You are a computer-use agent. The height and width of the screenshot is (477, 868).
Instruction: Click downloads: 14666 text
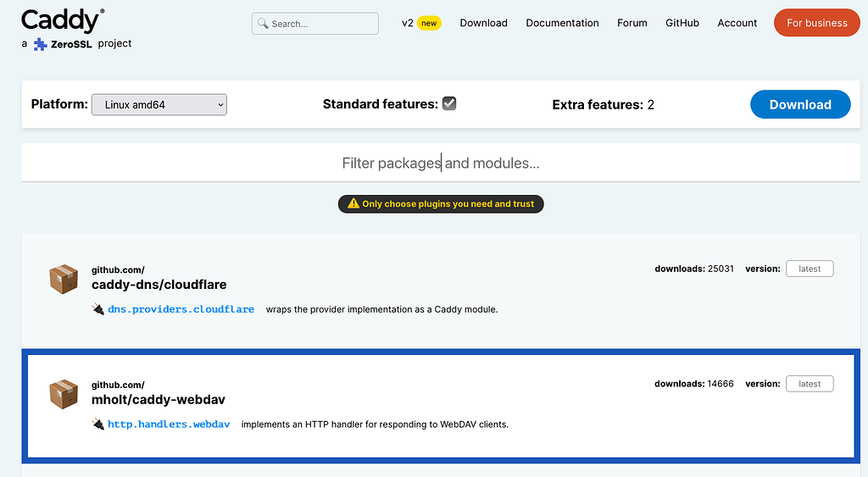click(x=694, y=384)
